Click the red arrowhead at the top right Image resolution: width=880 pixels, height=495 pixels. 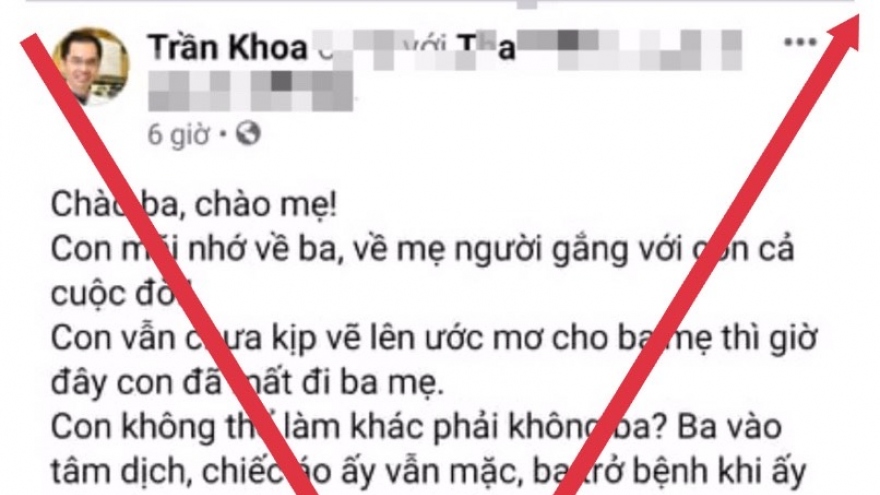point(842,34)
